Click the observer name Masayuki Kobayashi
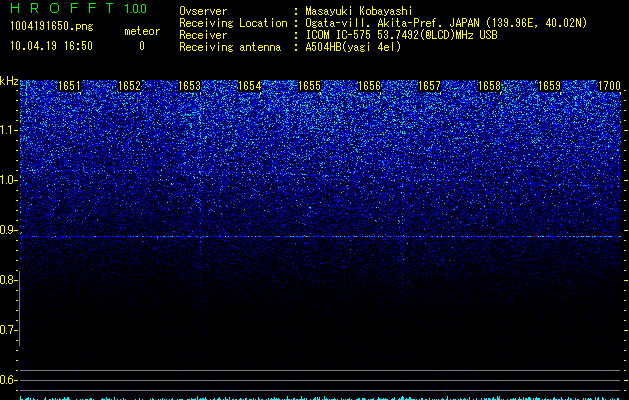 tap(359, 11)
